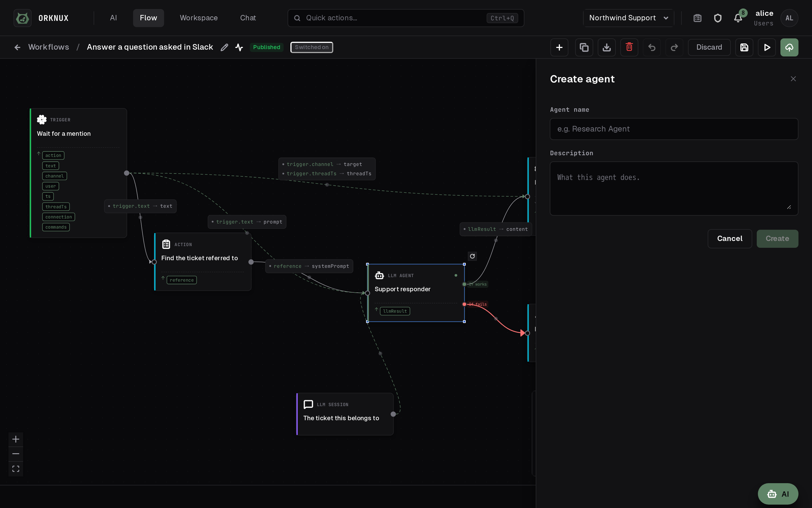Save the workflow with floppy disk icon

click(x=744, y=47)
